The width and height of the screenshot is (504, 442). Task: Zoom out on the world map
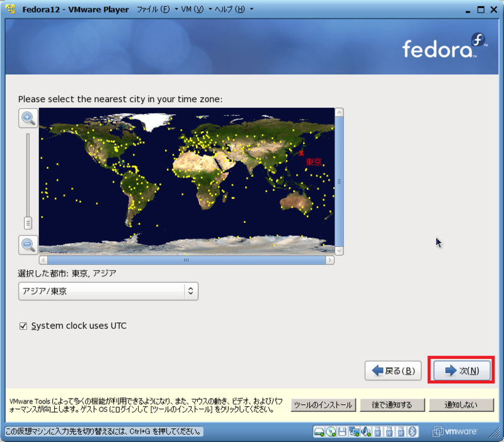click(x=28, y=245)
